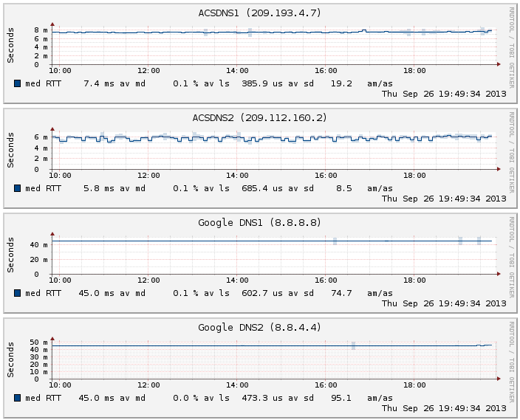520x420 pixels.
Task: Click the timestamp below the Google DNS2 graph
Action: coord(444,408)
